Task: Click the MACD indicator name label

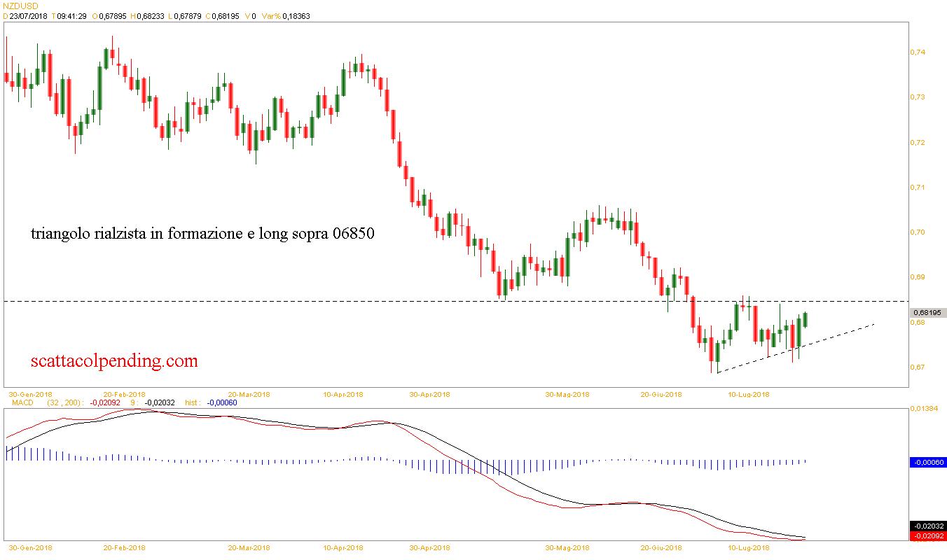Action: point(17,402)
